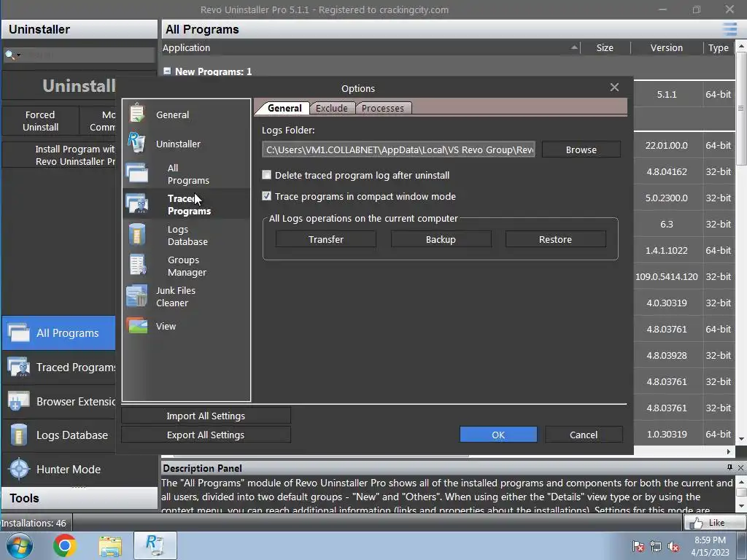Launch Google Chrome from taskbar
The width and height of the screenshot is (747, 560).
pos(65,545)
